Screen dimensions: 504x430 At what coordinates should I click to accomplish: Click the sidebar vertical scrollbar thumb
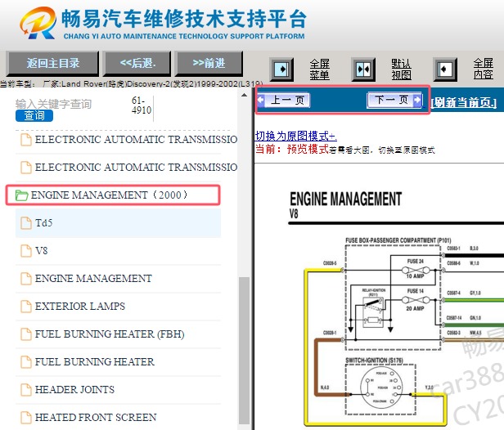tap(245, 350)
